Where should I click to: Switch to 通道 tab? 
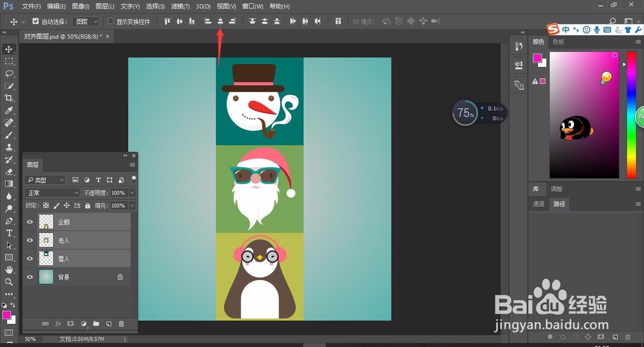pyautogui.click(x=538, y=203)
